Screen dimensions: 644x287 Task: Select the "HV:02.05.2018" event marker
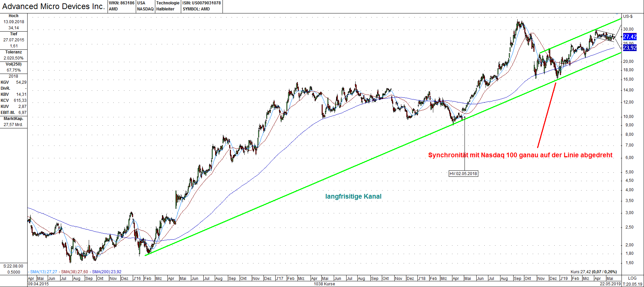[x=463, y=174]
